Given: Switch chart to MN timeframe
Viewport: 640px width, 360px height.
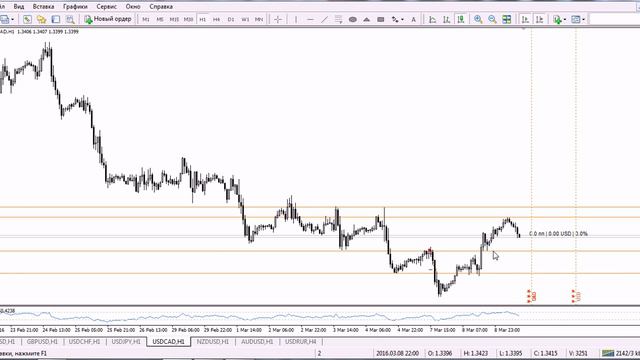Looking at the screenshot, I should tap(259, 19).
